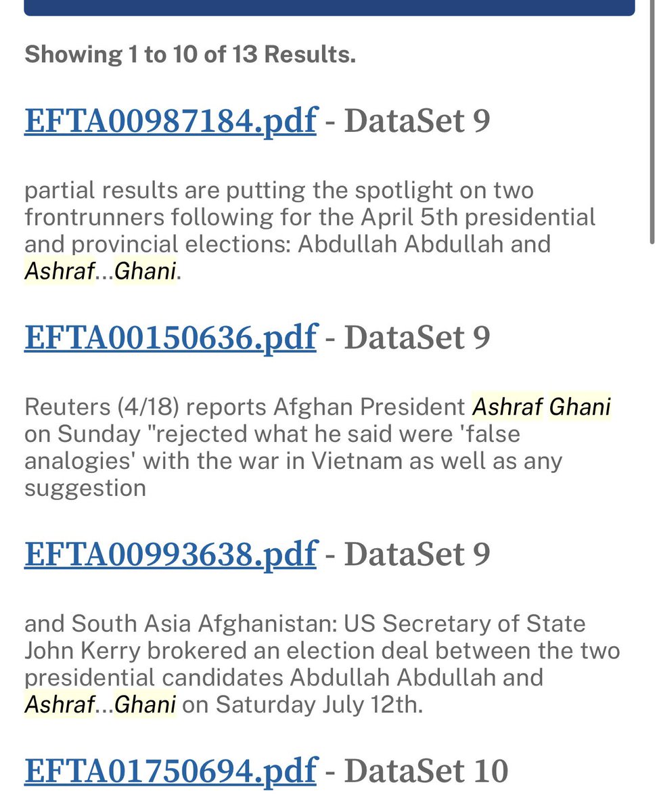
Task: Click highlighted 'Ghani' before 'on Saturday July 12th'
Action: pos(145,704)
